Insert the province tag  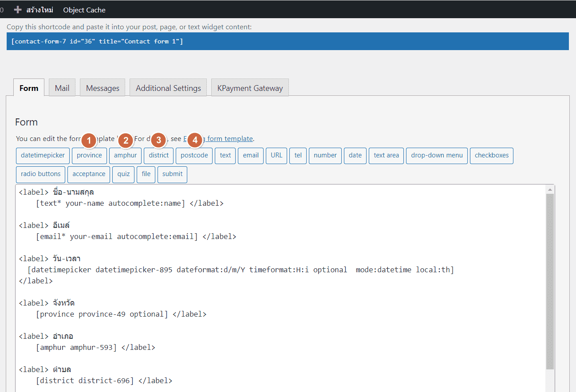click(89, 156)
